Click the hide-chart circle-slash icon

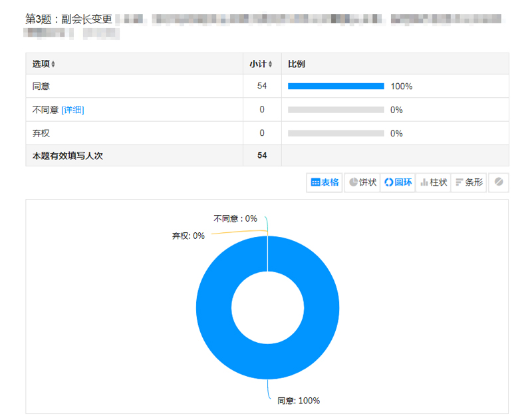(x=498, y=182)
